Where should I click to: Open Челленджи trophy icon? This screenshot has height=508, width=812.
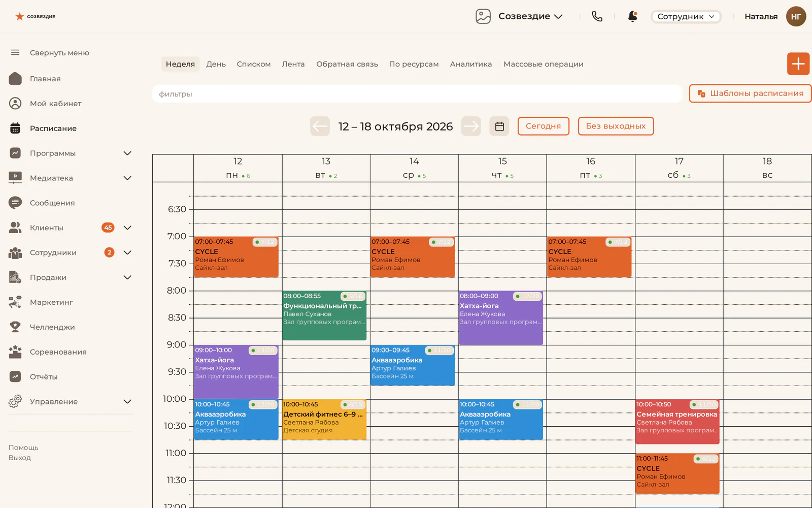click(15, 327)
